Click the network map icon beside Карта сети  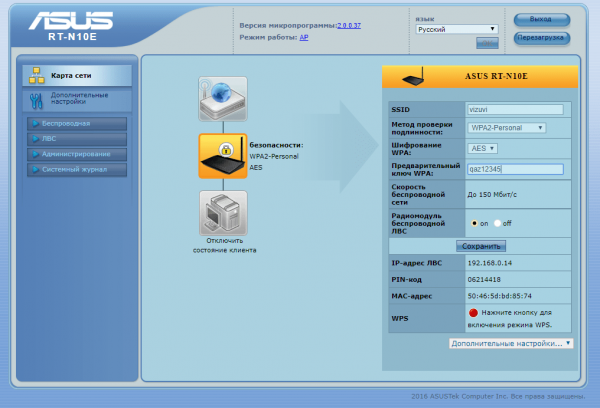36,75
